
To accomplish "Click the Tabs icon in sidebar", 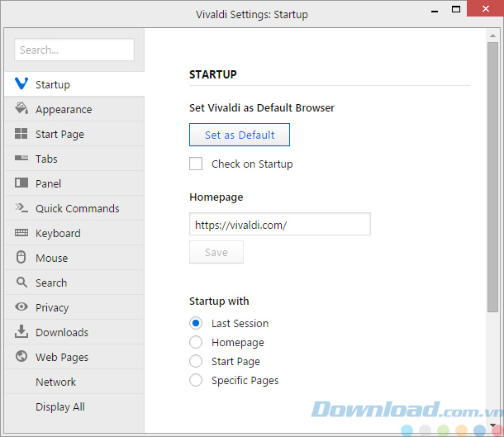I will click(21, 159).
